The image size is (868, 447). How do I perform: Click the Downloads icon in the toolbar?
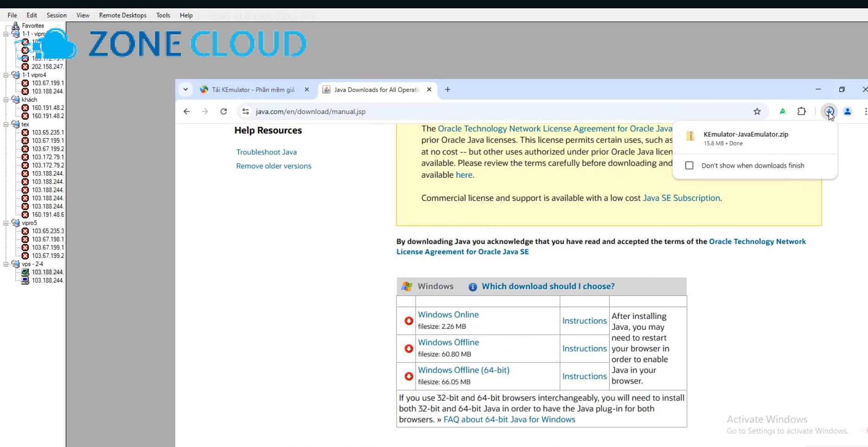click(829, 111)
